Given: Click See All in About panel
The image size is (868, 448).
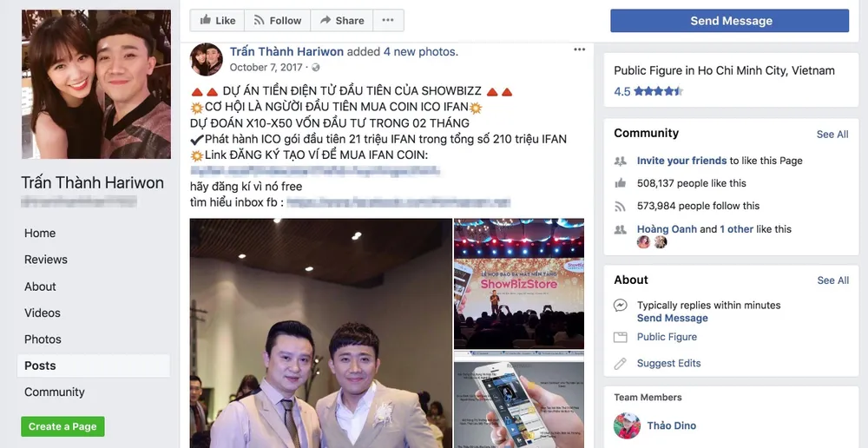Looking at the screenshot, I should 832,280.
